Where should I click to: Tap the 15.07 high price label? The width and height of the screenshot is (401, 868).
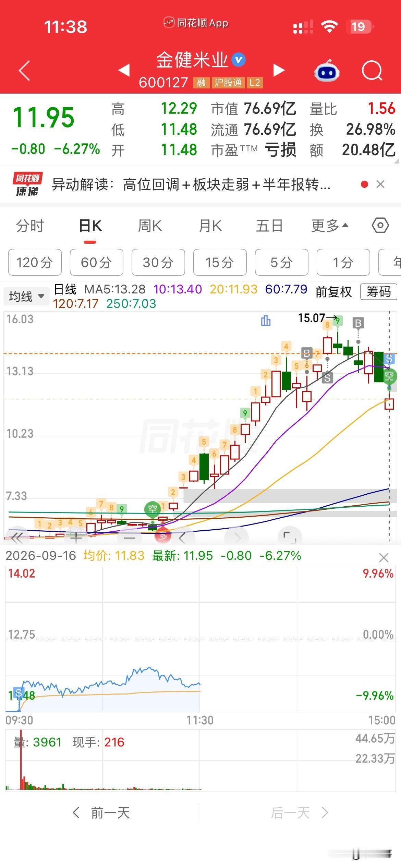point(311,318)
